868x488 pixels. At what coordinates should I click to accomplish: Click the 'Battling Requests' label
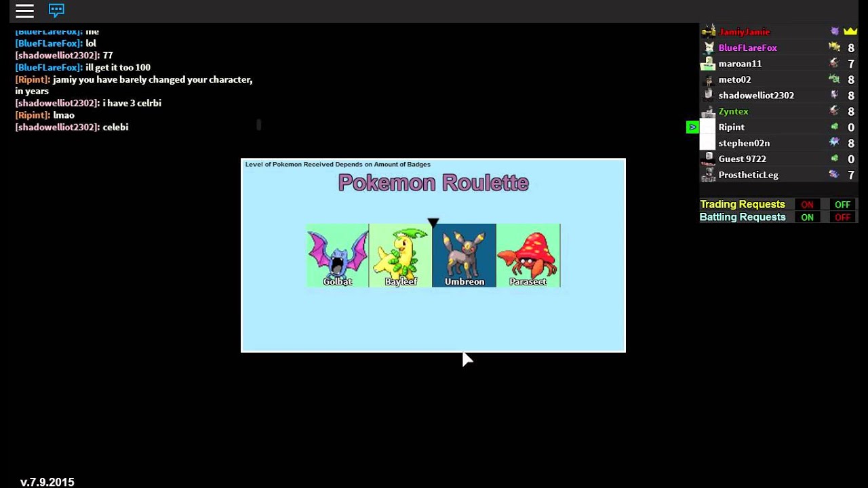click(743, 217)
